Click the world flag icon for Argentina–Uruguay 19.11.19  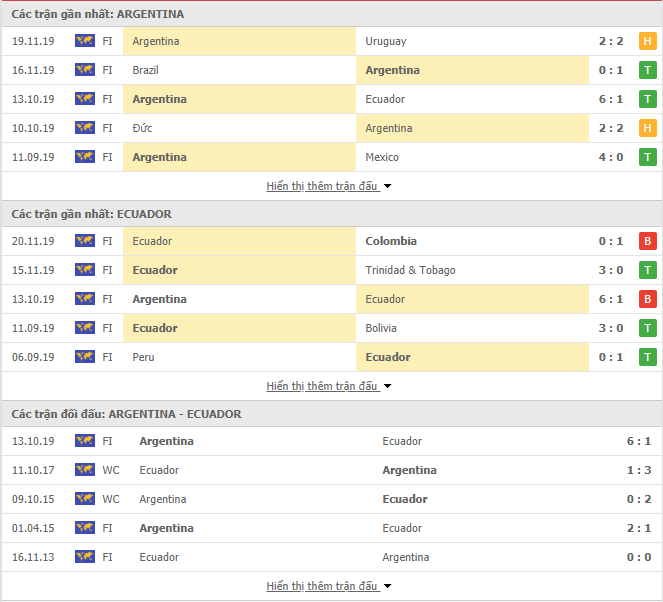tap(85, 41)
